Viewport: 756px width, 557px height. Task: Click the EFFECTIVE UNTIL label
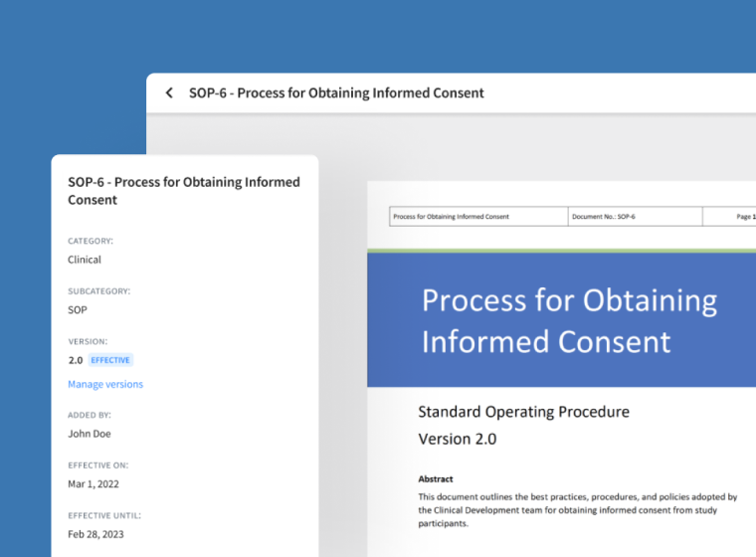(x=104, y=515)
